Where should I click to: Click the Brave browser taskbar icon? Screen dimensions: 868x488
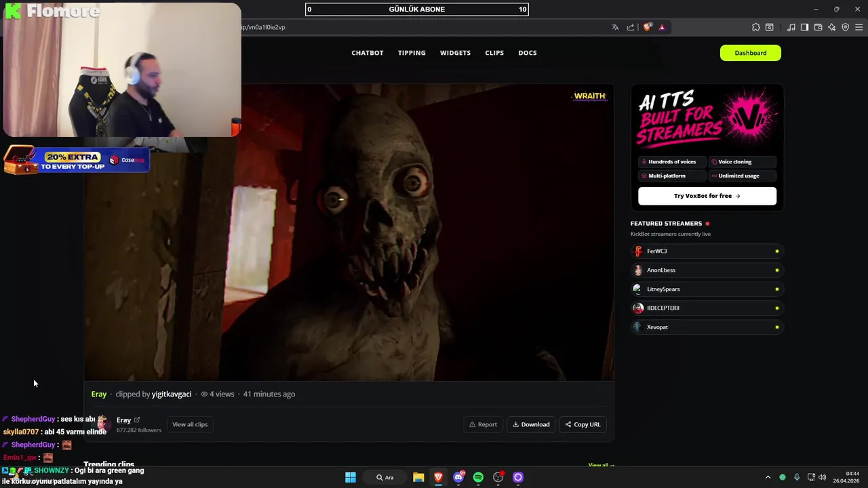point(439,477)
